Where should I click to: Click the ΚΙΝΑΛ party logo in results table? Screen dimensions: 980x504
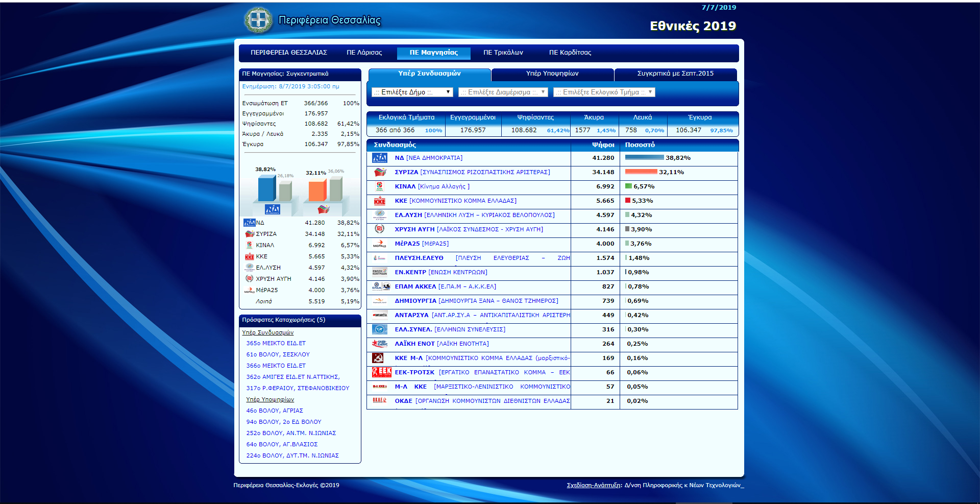(379, 187)
